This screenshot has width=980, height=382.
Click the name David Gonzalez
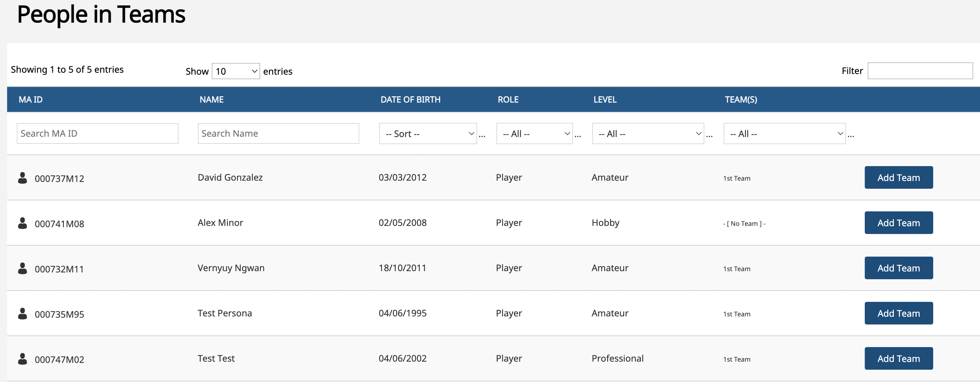tap(230, 177)
